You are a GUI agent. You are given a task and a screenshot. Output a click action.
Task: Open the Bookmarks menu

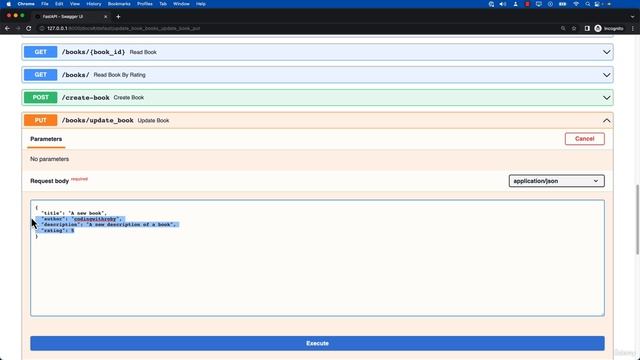[x=119, y=4]
